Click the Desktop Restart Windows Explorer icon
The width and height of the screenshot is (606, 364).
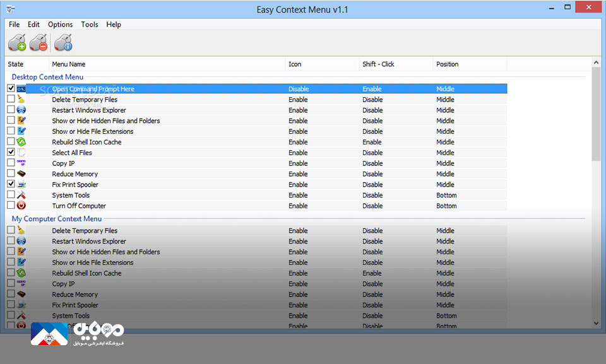point(21,110)
